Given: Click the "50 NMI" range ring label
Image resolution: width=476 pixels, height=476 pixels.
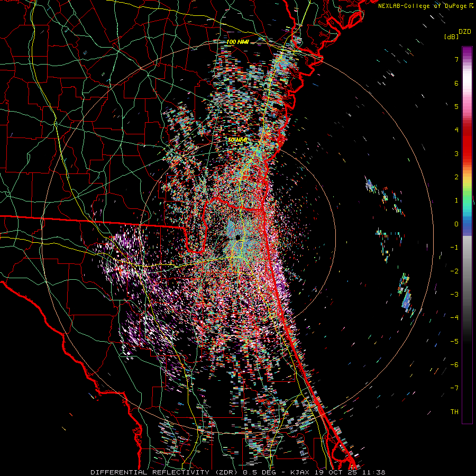Looking at the screenshot, I should click(x=237, y=140).
